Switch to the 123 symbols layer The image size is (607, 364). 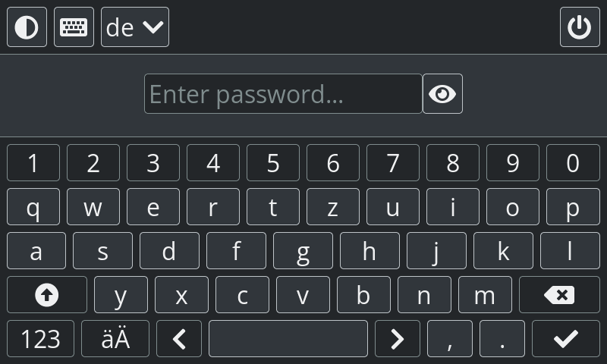(40, 339)
